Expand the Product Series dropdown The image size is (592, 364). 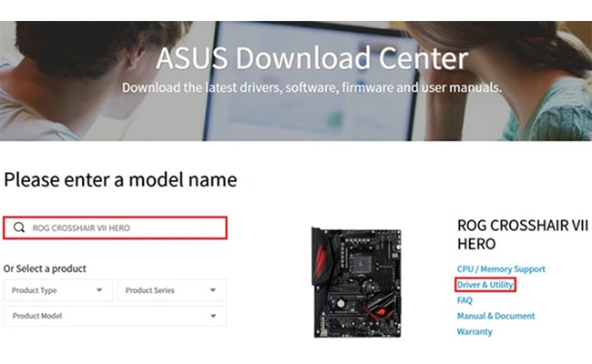[172, 290]
